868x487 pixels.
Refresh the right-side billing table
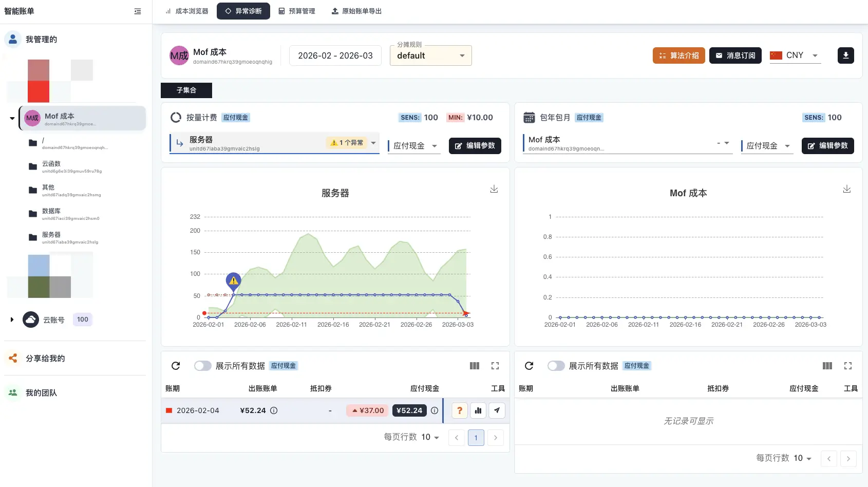click(x=529, y=366)
